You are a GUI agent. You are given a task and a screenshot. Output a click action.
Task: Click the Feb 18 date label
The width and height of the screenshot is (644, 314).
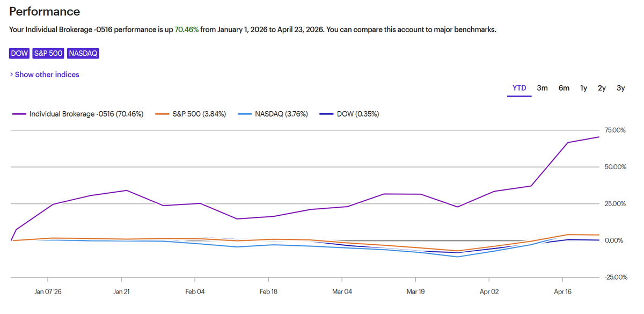(268, 292)
